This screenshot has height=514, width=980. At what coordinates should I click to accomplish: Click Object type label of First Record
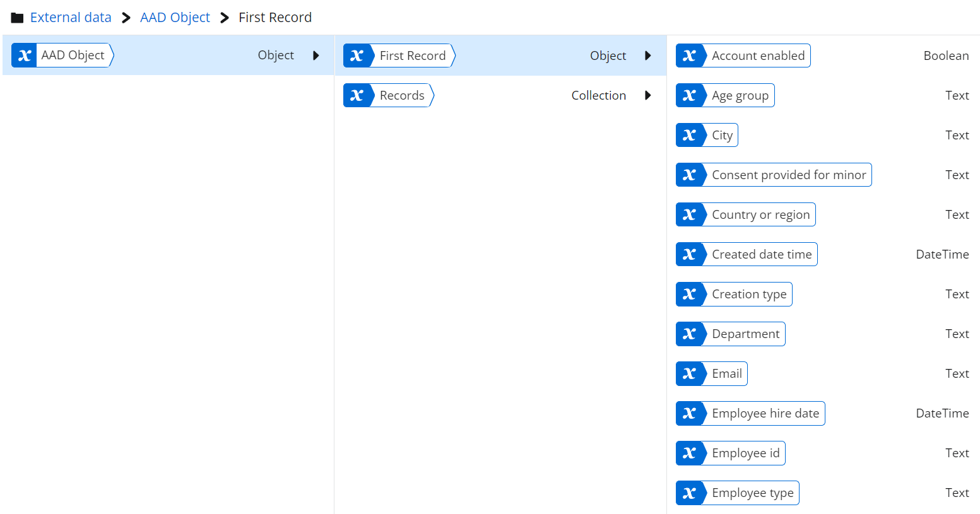pos(608,55)
